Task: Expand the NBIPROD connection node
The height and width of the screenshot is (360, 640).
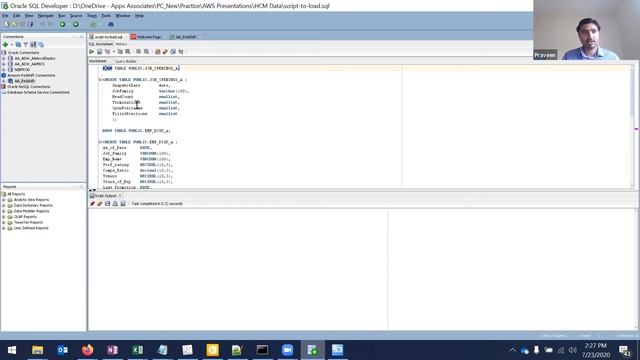Action: [4, 70]
